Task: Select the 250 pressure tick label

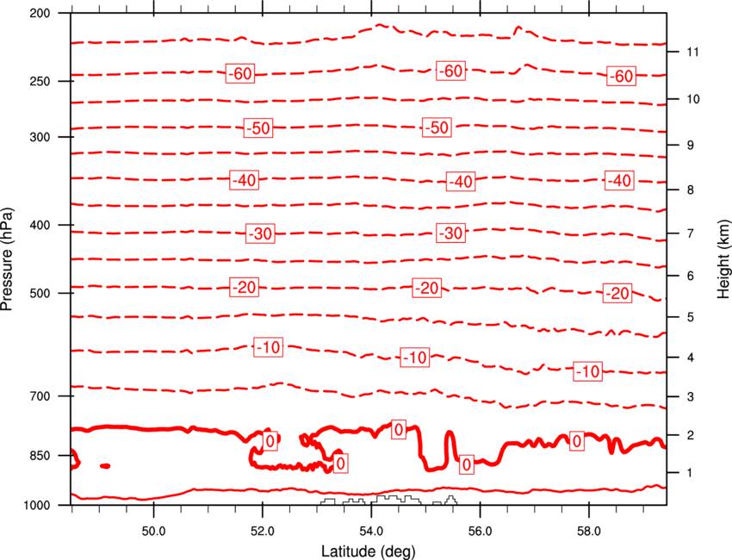Action: pos(40,81)
